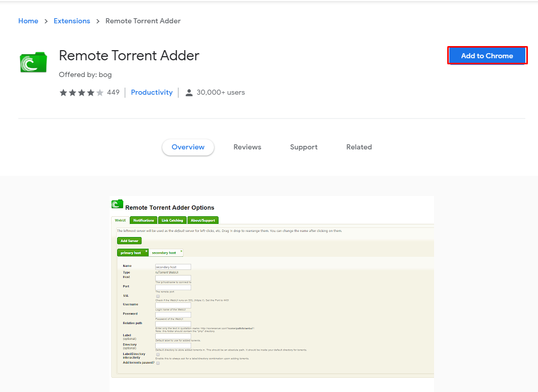Click the breadcrumb chevron after Home
The height and width of the screenshot is (392, 538).
click(x=45, y=21)
